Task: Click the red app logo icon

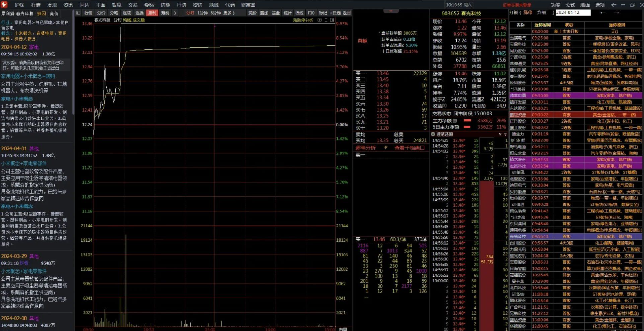Action: (x=4, y=4)
